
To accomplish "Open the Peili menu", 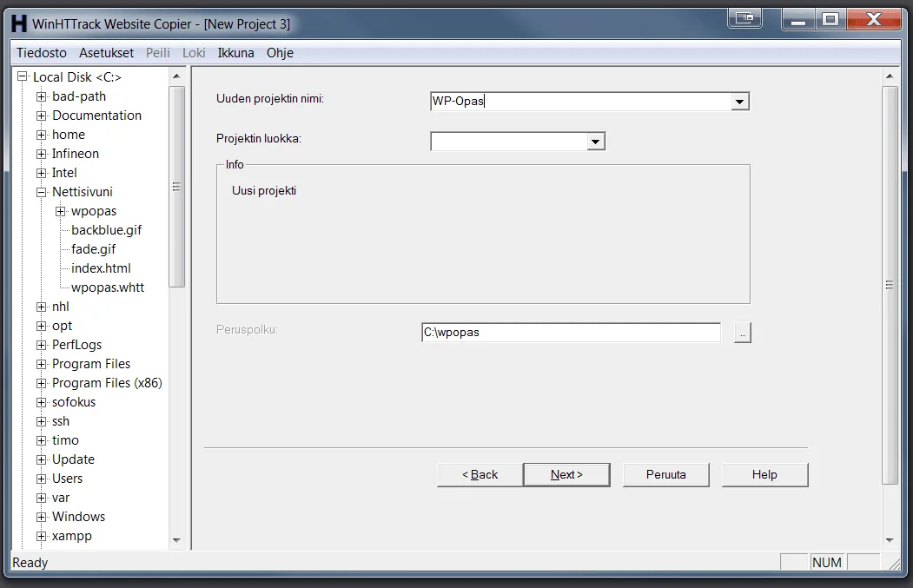I will tap(158, 53).
